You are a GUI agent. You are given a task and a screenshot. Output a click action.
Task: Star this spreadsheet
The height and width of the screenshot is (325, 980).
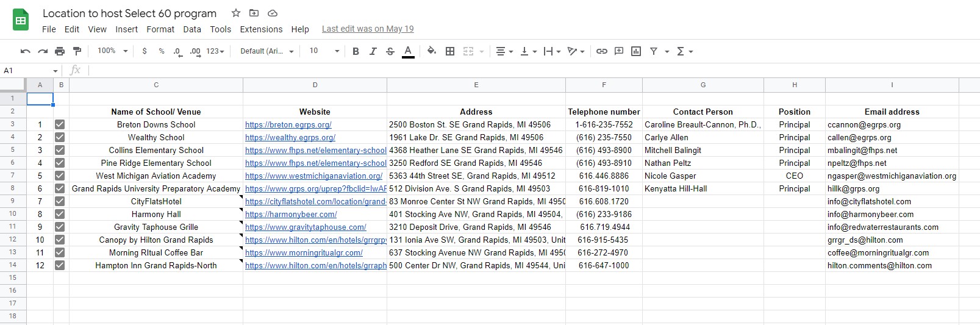click(236, 13)
